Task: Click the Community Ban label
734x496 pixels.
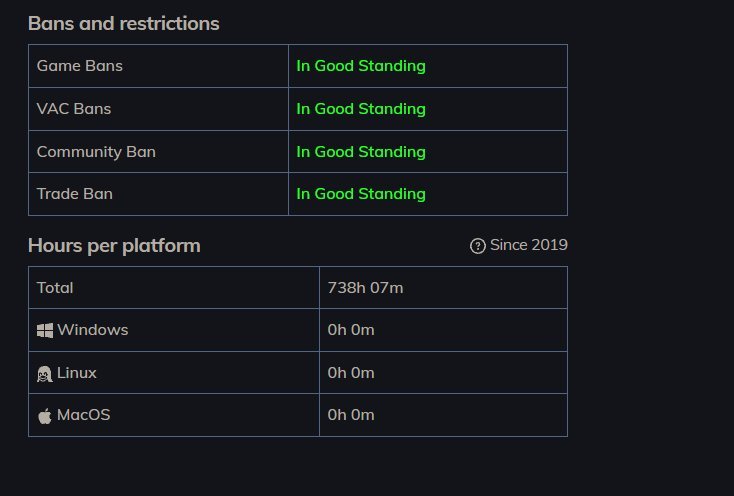Action: pyautogui.click(x=96, y=152)
